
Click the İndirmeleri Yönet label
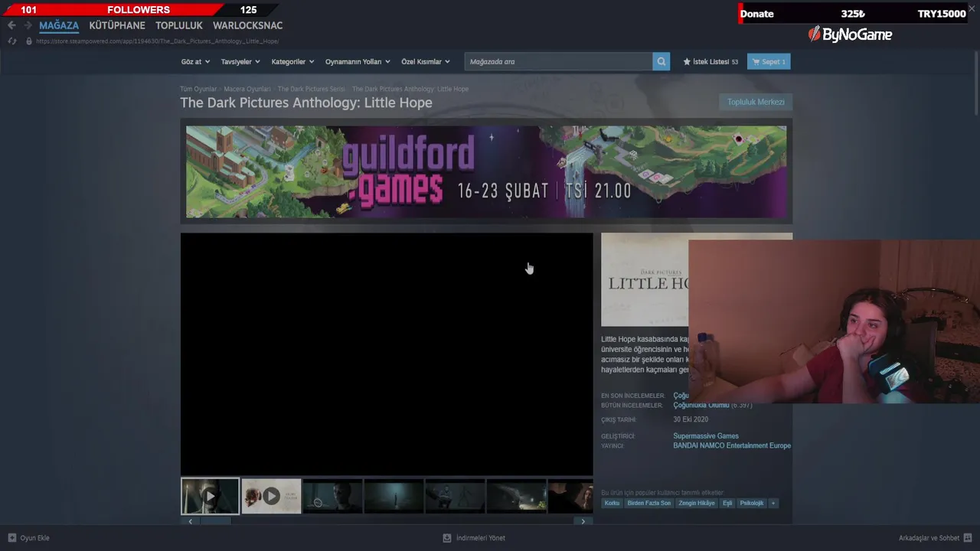(x=481, y=538)
